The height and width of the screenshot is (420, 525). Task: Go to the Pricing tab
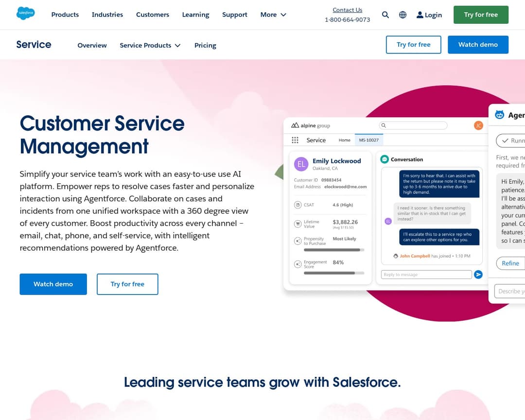point(205,45)
